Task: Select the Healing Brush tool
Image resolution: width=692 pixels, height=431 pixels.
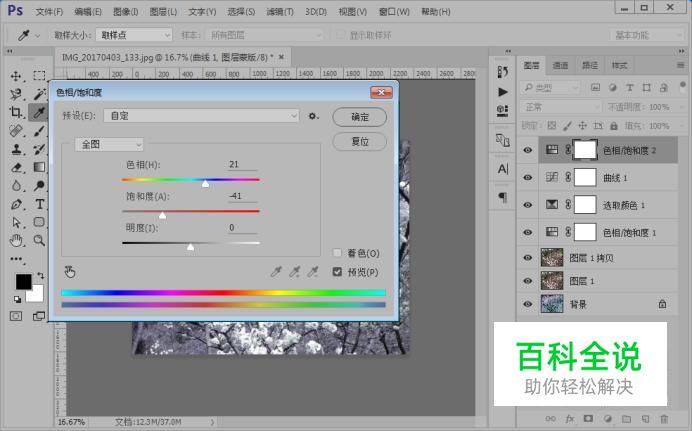Action: pos(16,131)
